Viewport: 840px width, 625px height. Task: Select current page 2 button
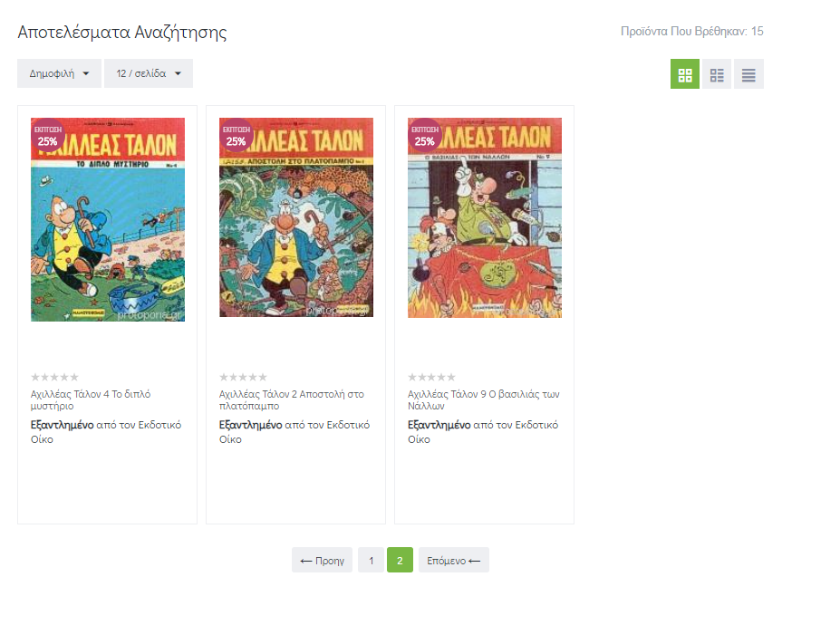pyautogui.click(x=400, y=560)
